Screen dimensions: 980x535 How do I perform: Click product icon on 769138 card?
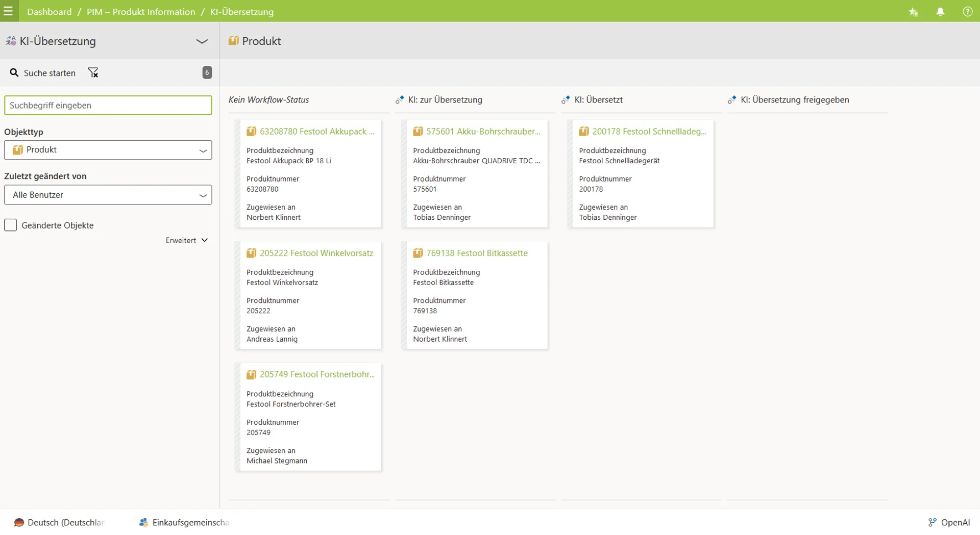pyautogui.click(x=418, y=253)
